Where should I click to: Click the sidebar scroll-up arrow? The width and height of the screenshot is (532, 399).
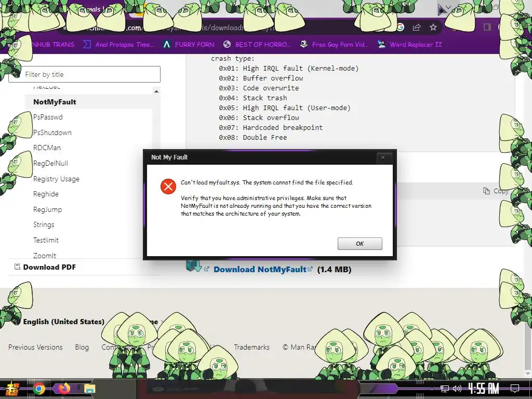click(156, 91)
